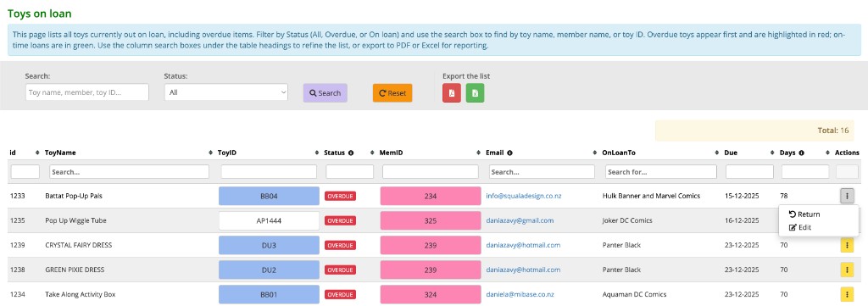Export the list as PDF
This screenshot has height=306, width=868.
(451, 93)
